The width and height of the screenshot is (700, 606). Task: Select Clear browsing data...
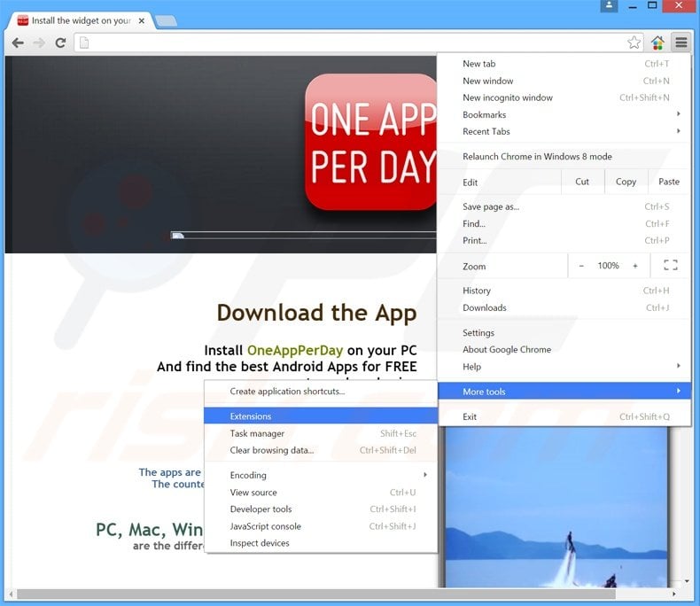coord(321,450)
